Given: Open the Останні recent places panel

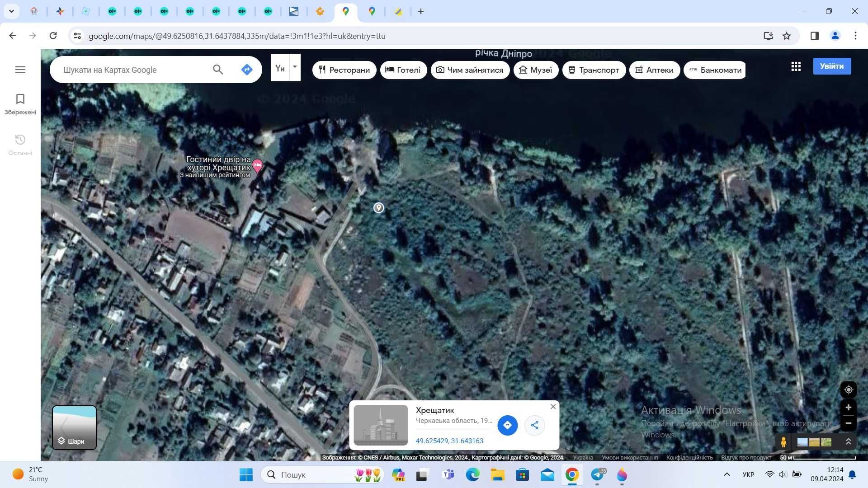Looking at the screenshot, I should coord(20,145).
